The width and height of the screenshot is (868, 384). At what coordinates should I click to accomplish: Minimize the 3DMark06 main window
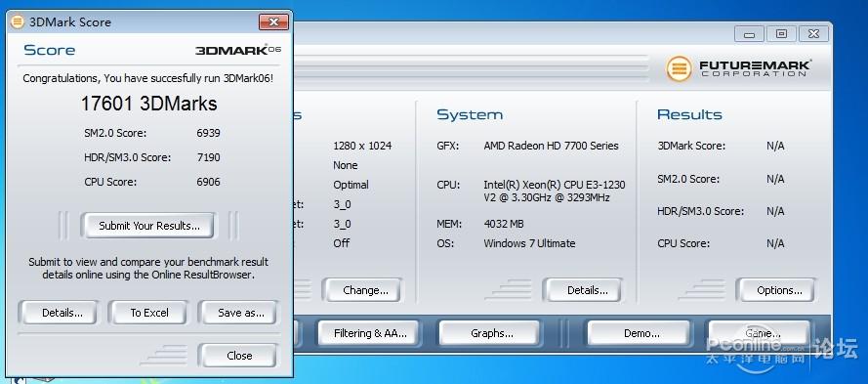pyautogui.click(x=750, y=34)
